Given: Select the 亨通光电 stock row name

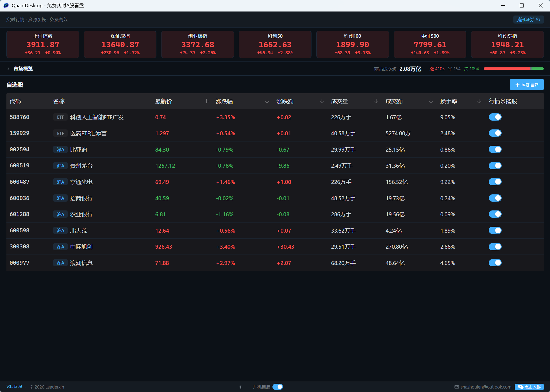Looking at the screenshot, I should 81,182.
